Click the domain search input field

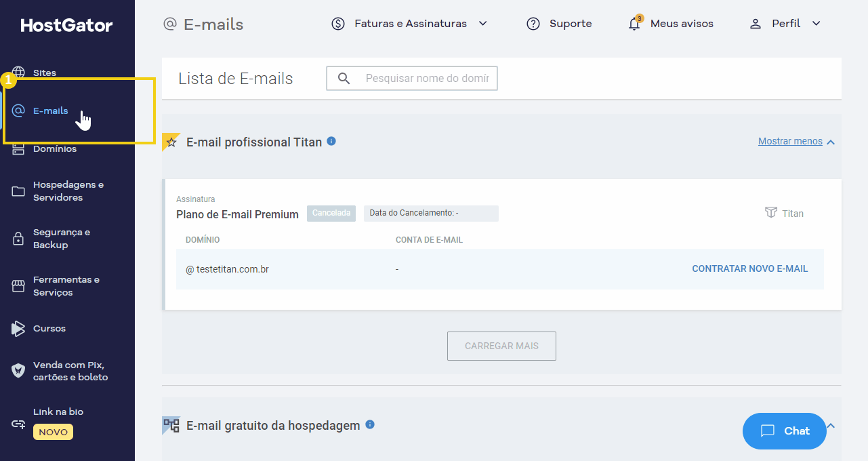click(412, 79)
